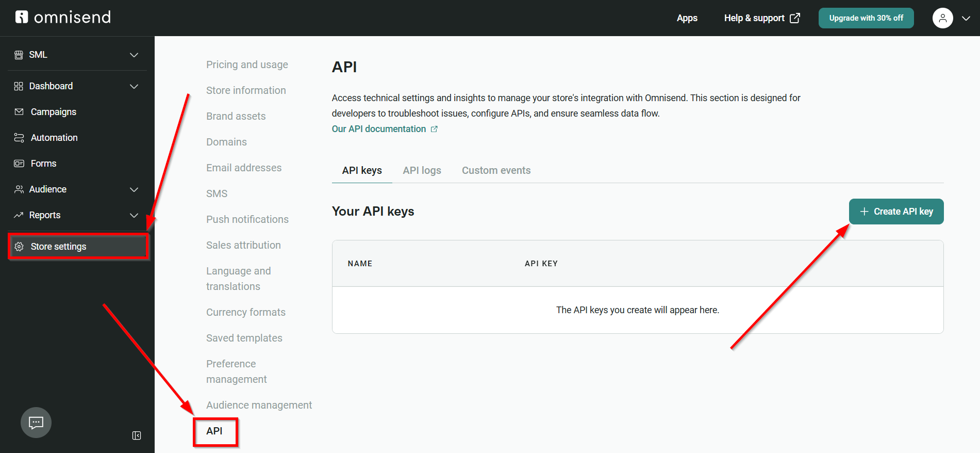Open Sales attribution settings

[x=243, y=245]
